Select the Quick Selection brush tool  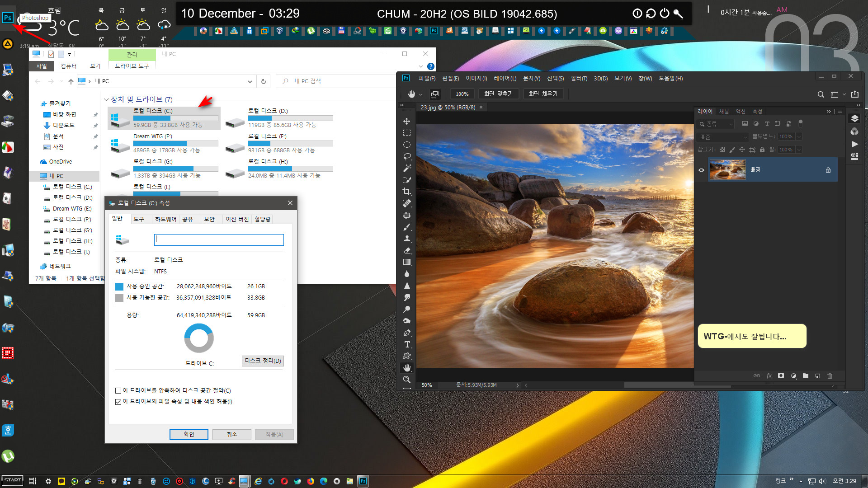[x=407, y=180]
